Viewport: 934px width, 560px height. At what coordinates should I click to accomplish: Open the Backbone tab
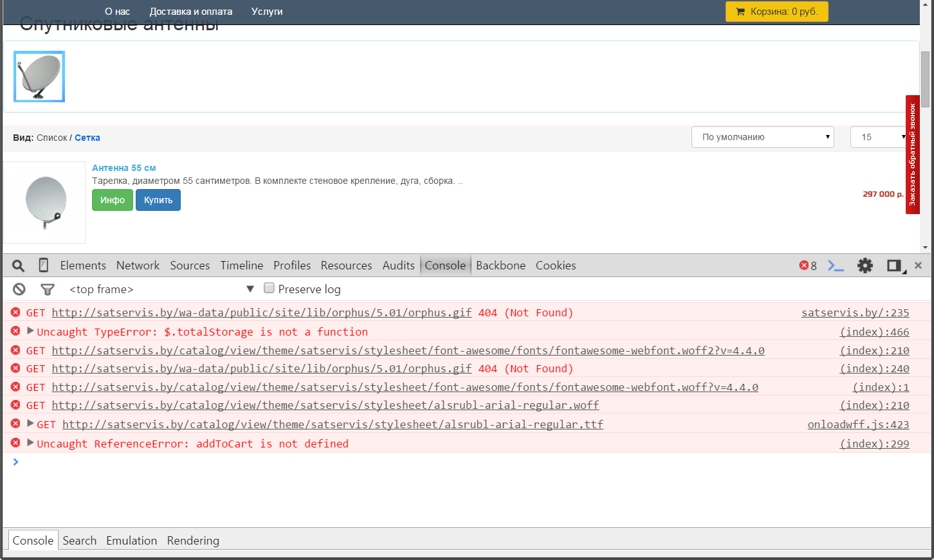tap(500, 266)
